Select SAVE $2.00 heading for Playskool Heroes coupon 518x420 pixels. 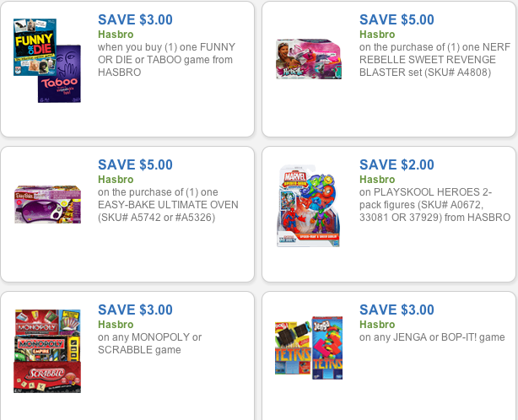point(397,164)
